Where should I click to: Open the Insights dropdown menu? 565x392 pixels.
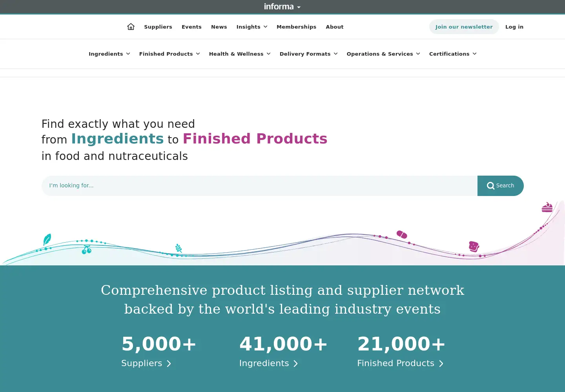coord(252,27)
